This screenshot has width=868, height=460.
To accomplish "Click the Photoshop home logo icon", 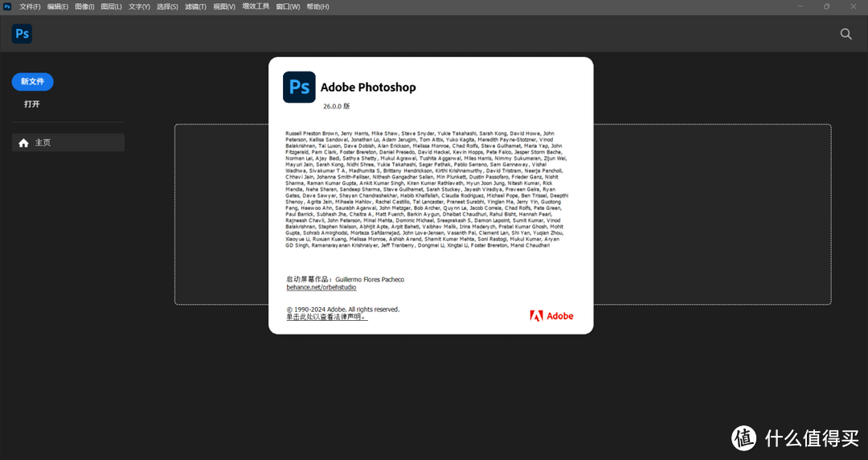I will click(x=23, y=34).
